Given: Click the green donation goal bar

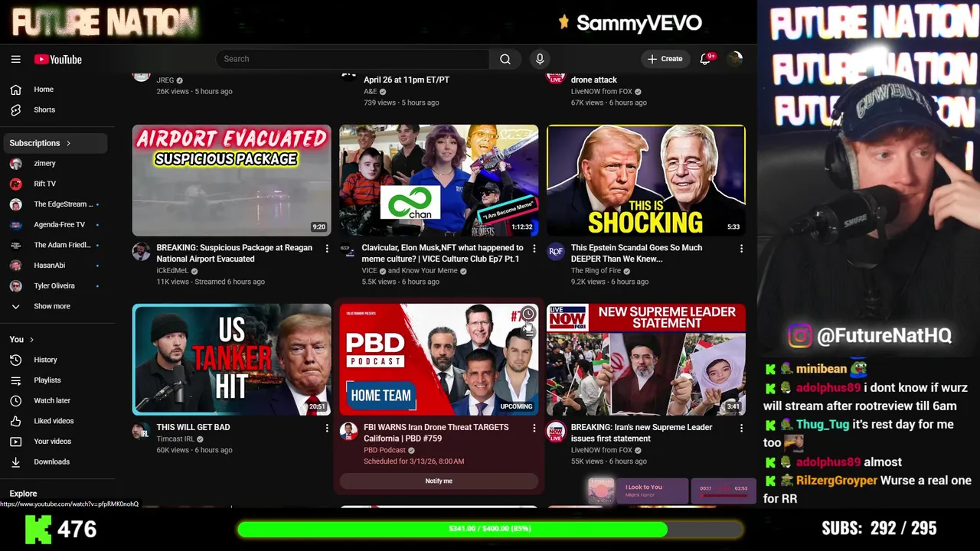Looking at the screenshot, I should 490,529.
